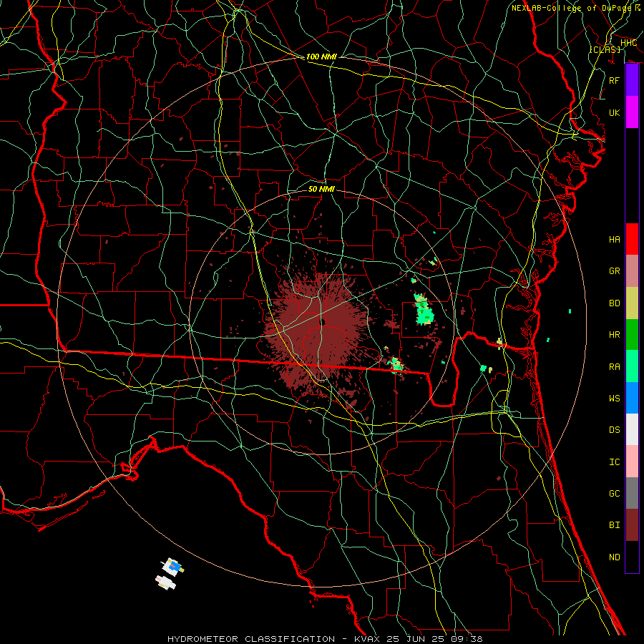644x644 pixels.
Task: Click the [CLAS] units label
Action: coord(605,49)
